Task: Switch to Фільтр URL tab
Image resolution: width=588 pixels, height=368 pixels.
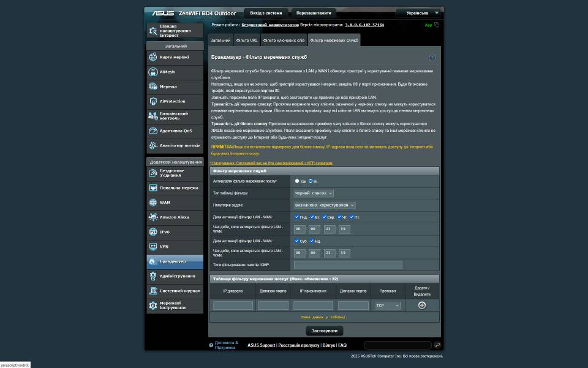Action: pyautogui.click(x=246, y=40)
